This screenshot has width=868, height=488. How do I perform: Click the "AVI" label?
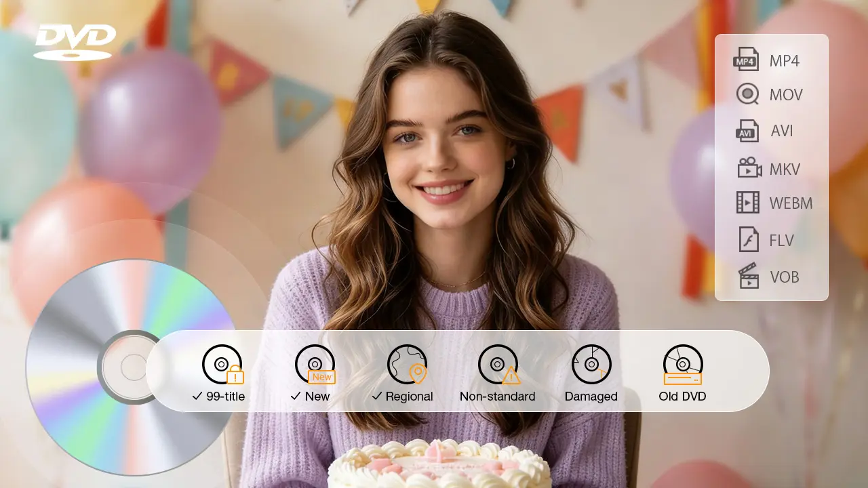[782, 131]
